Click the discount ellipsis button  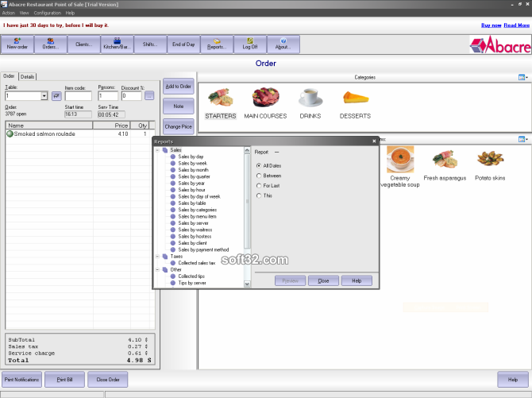pyautogui.click(x=149, y=96)
